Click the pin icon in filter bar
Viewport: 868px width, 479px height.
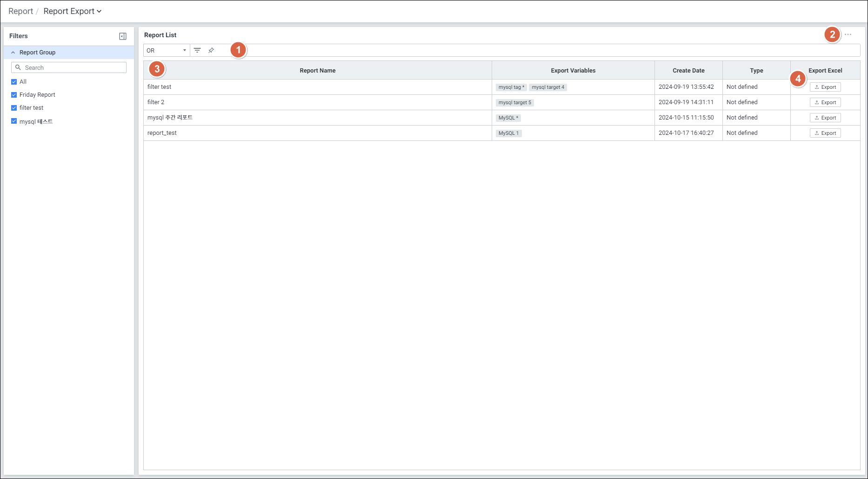coord(211,50)
